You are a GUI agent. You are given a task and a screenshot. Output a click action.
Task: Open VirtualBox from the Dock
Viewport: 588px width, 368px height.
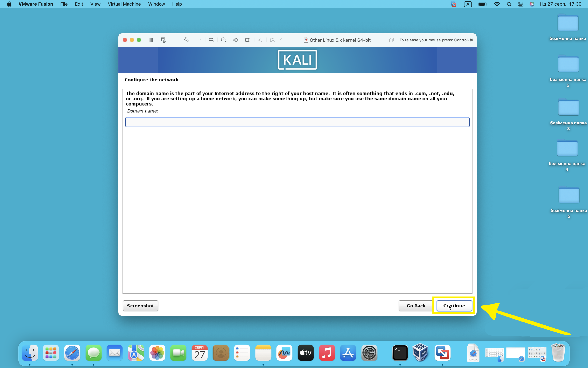coord(420,352)
